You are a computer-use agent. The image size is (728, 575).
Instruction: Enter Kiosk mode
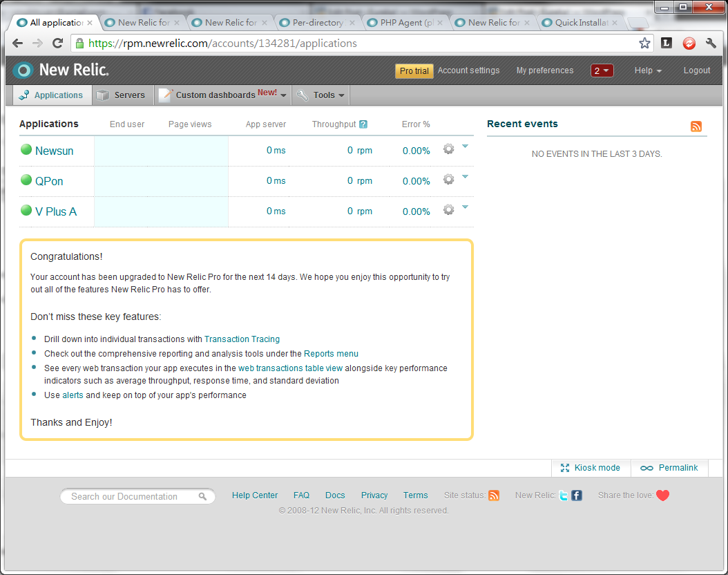pos(591,468)
